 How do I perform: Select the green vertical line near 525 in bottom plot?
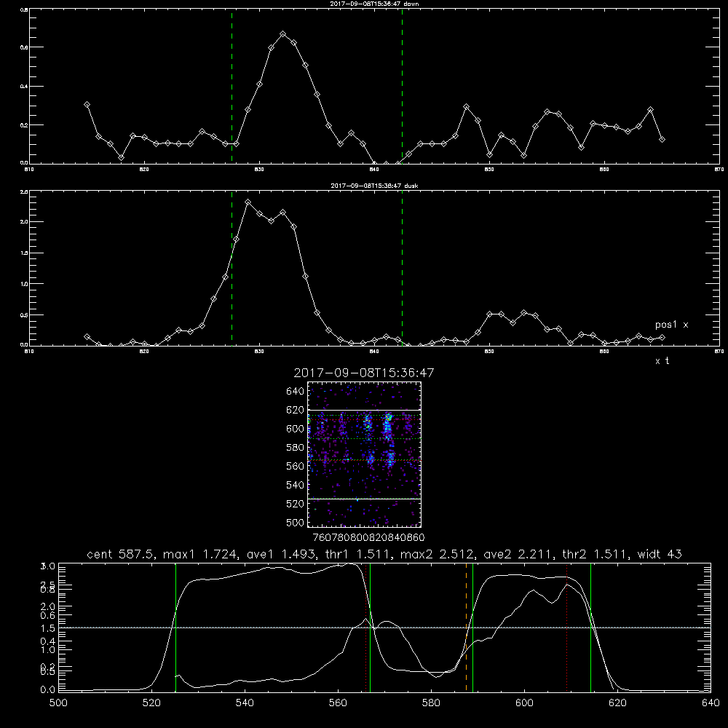175,627
